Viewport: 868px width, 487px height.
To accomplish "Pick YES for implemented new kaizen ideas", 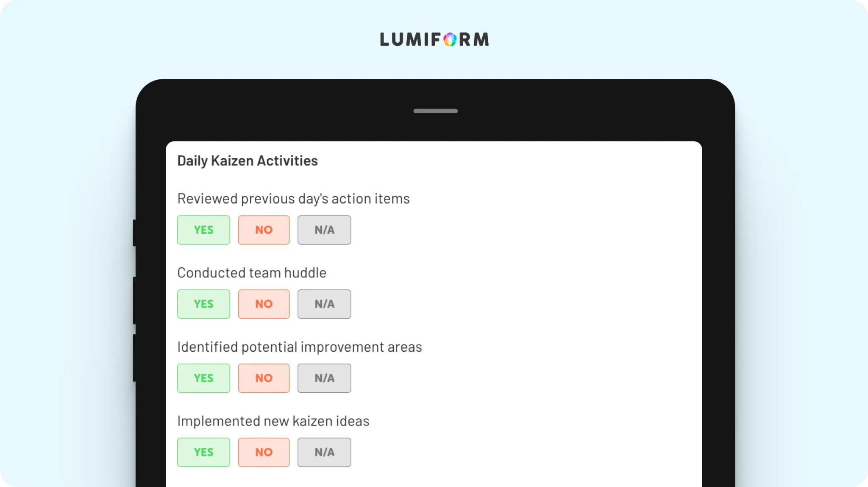I will 203,452.
